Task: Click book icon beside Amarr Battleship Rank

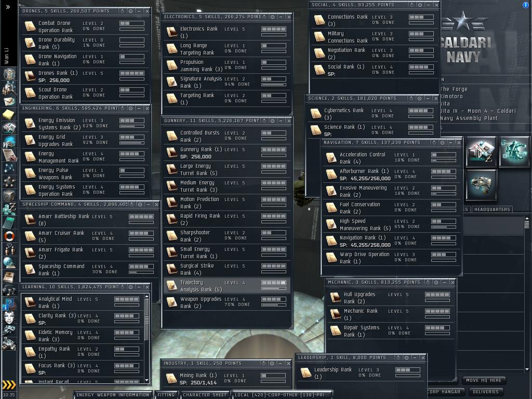Action: (x=30, y=219)
